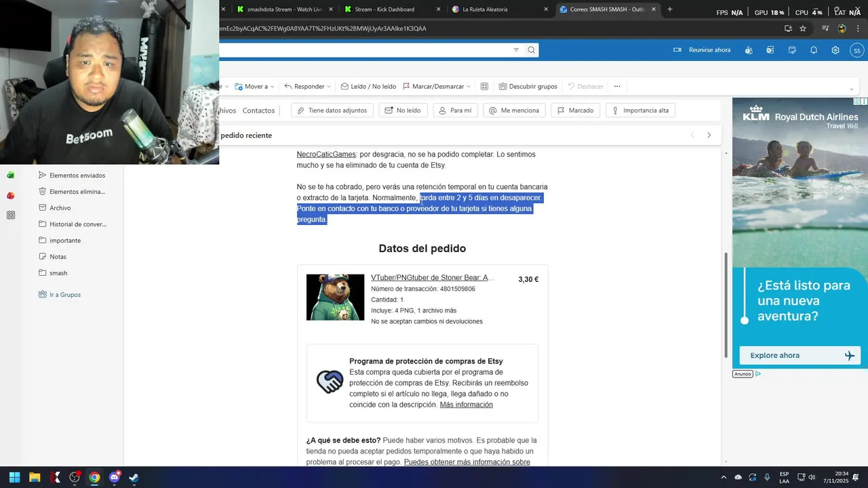
Task: Toggle the Tiene datos adjuntos filter
Action: (332, 110)
